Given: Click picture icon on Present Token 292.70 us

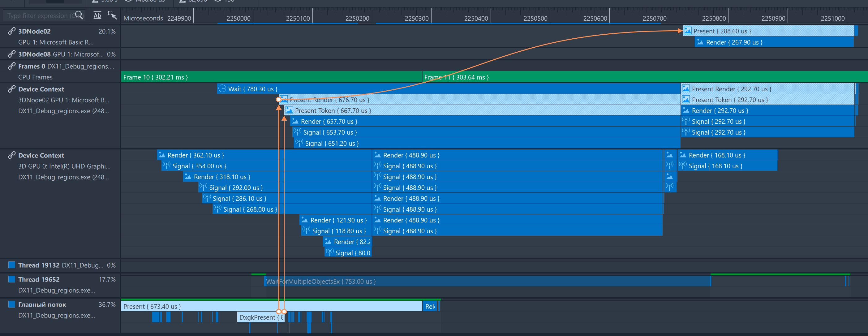Looking at the screenshot, I should pyautogui.click(x=686, y=100).
